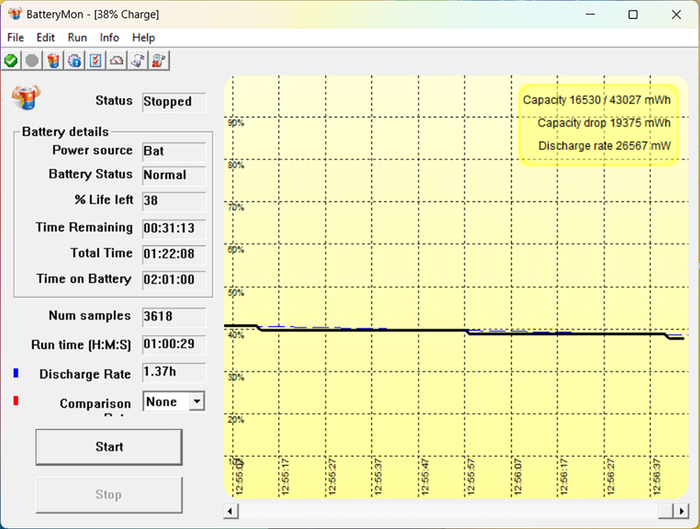Click the yellow capacity info box
Screen dimensions: 700x529
(x=598, y=124)
